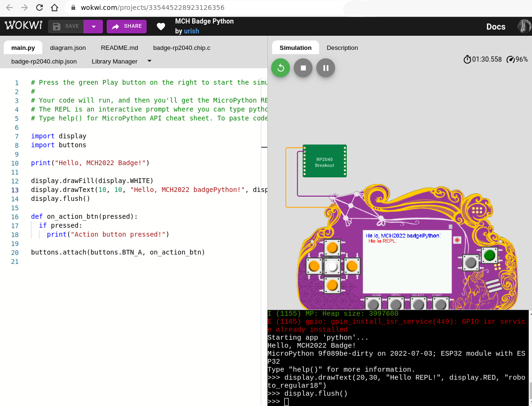The width and height of the screenshot is (532, 406).
Task: Reload the page with the browser refresh icon
Action: point(40,8)
